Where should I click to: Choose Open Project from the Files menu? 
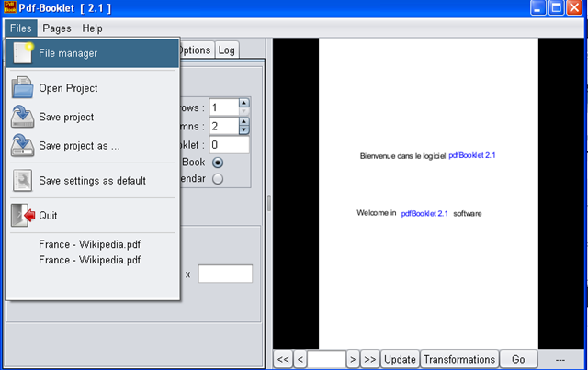point(93,88)
